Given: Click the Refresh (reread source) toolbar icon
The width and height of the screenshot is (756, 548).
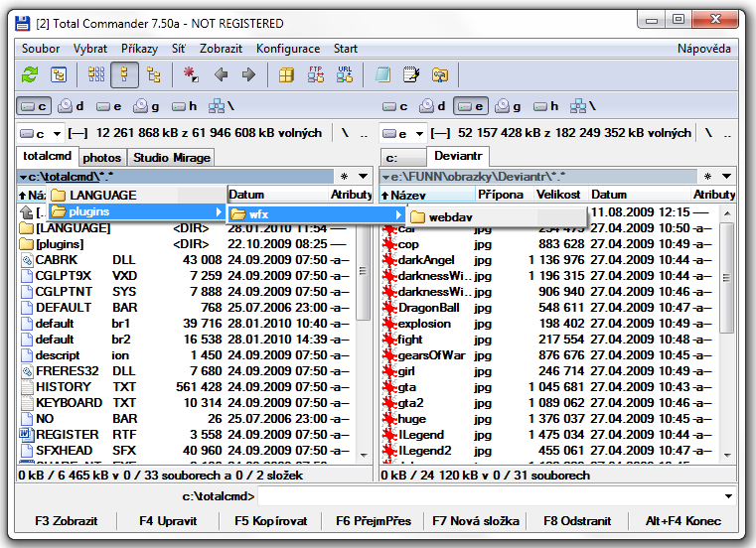Looking at the screenshot, I should [30, 74].
